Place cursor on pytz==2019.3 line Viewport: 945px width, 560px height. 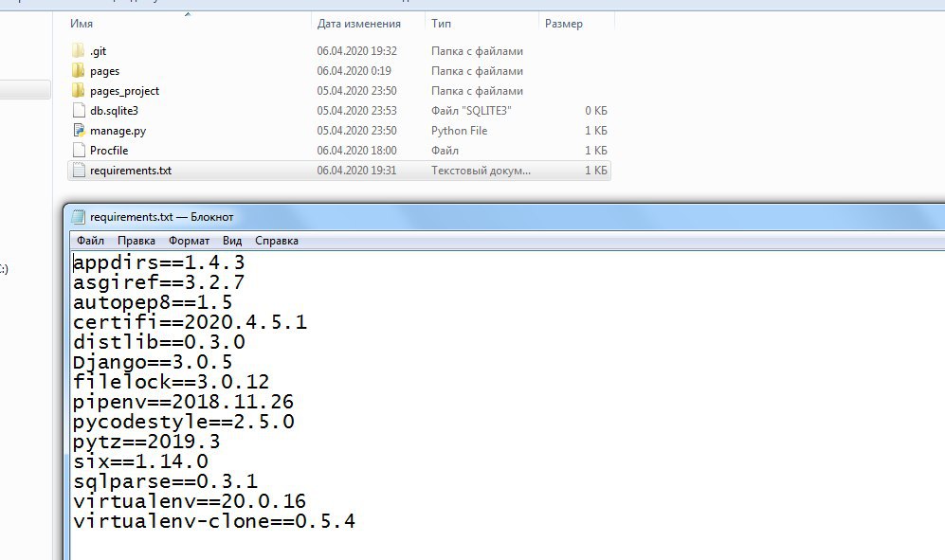pos(147,442)
